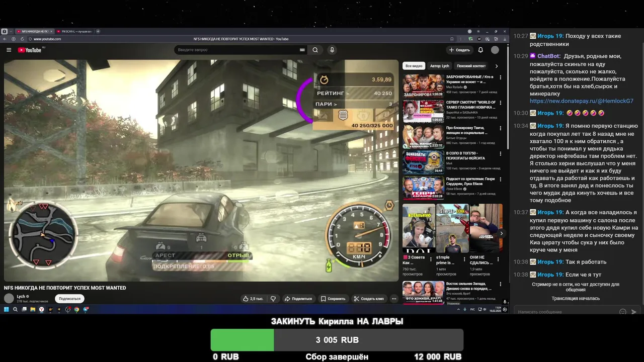Click ChatBot username in chat
The width and height of the screenshot is (644, 362).
548,56
